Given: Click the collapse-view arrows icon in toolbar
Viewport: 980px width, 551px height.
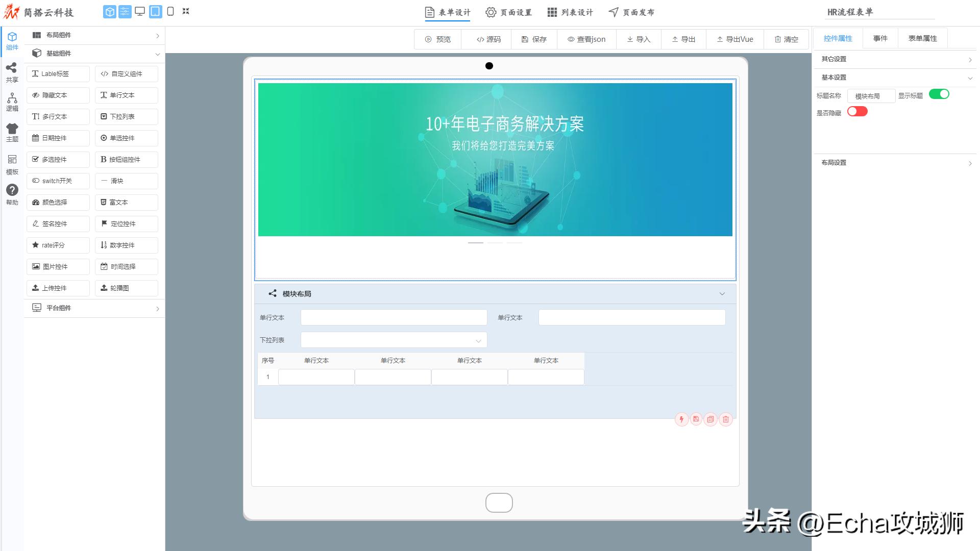Looking at the screenshot, I should (187, 11).
